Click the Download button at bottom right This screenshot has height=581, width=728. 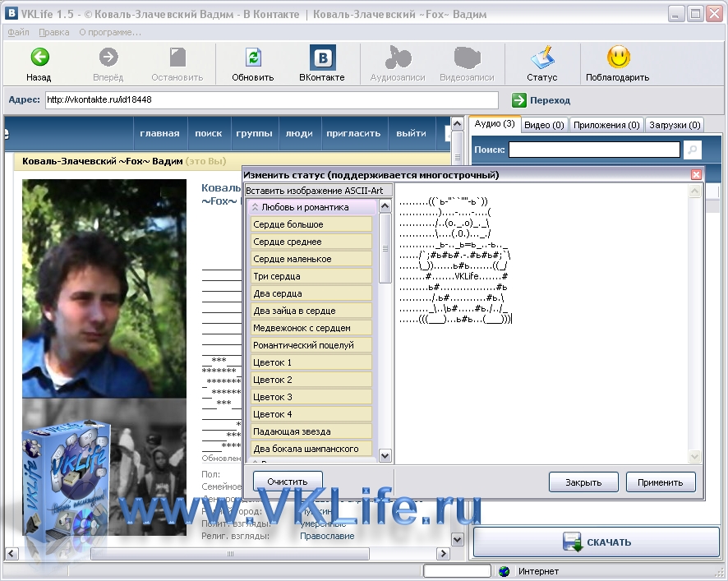596,542
